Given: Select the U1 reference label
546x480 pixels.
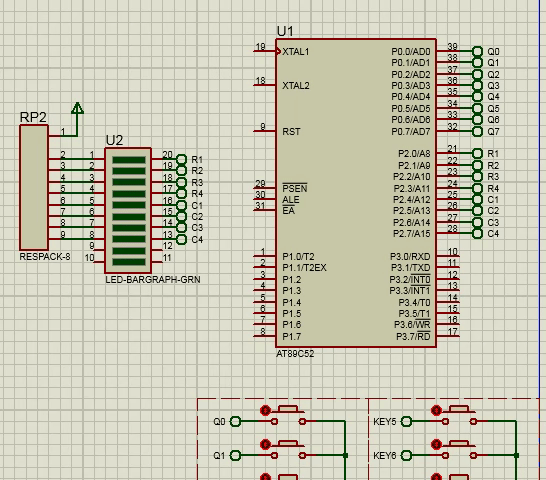Looking at the screenshot, I should pyautogui.click(x=285, y=31).
